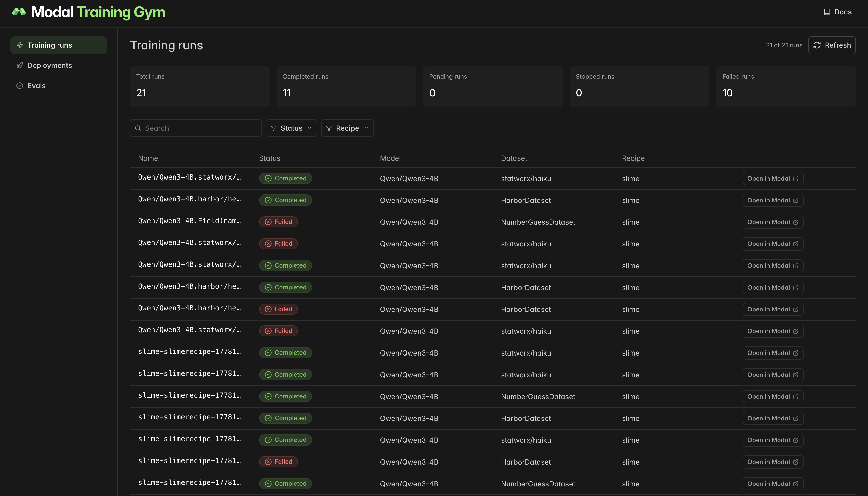The image size is (868, 496).
Task: Open the Status filter dropdown
Action: point(292,128)
